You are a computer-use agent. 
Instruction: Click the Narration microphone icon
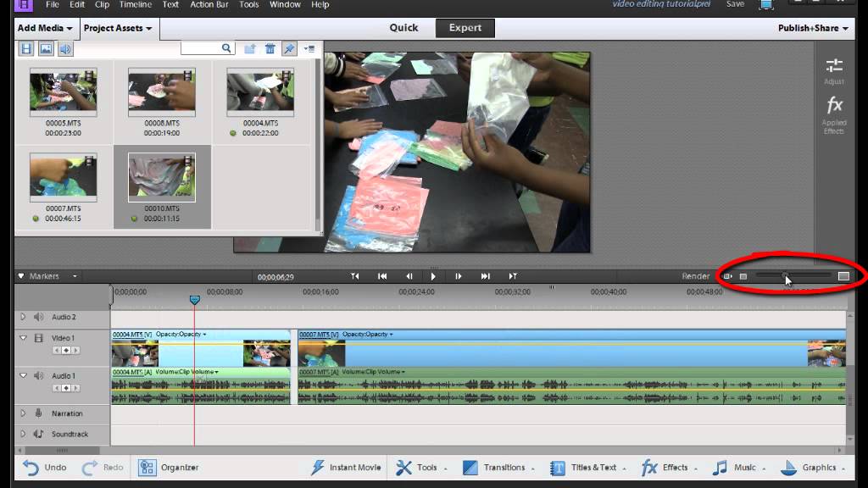coord(38,413)
